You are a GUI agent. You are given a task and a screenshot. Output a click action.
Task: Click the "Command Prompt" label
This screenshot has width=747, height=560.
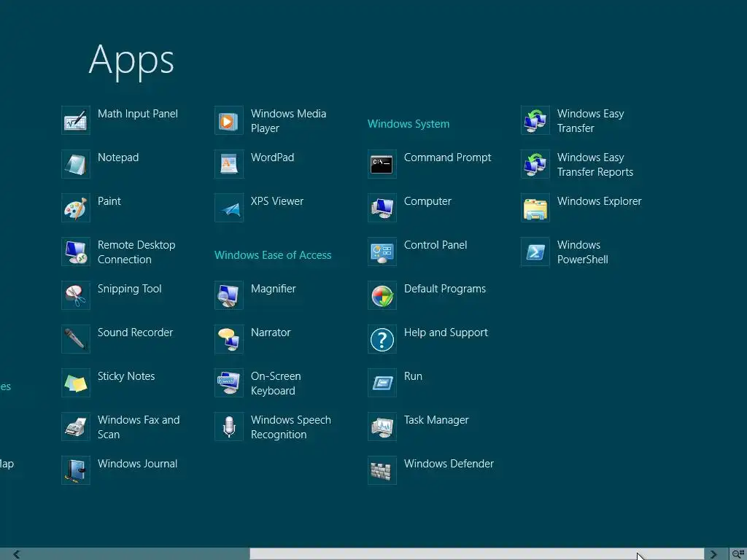point(447,157)
